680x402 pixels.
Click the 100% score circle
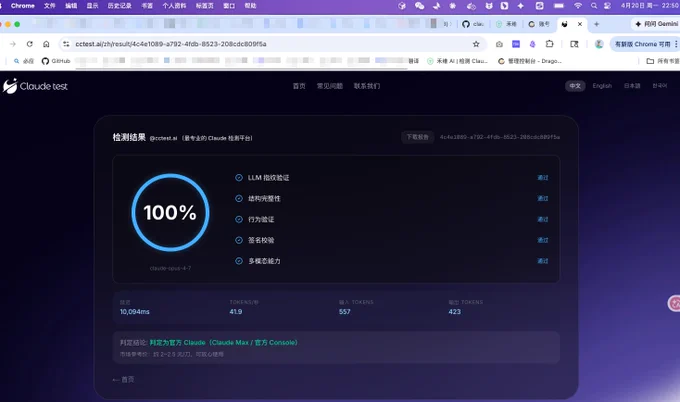point(170,212)
